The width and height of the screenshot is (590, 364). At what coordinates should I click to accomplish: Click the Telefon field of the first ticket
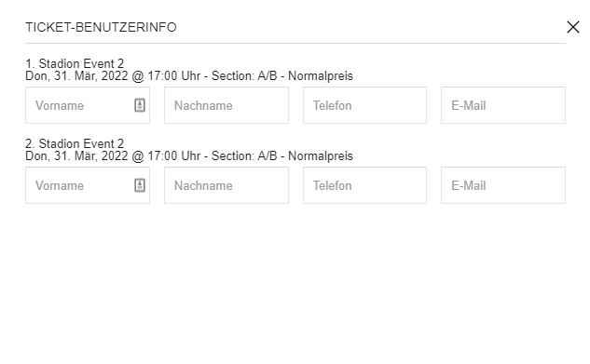(364, 105)
